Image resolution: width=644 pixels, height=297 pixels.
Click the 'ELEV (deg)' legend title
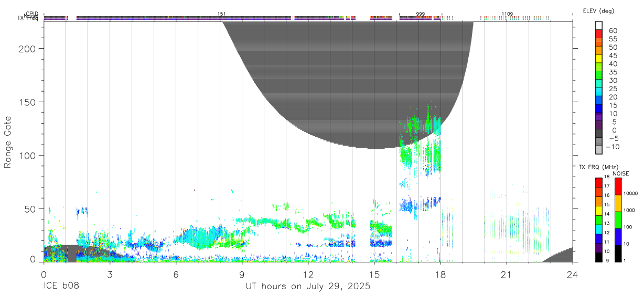tap(598, 11)
